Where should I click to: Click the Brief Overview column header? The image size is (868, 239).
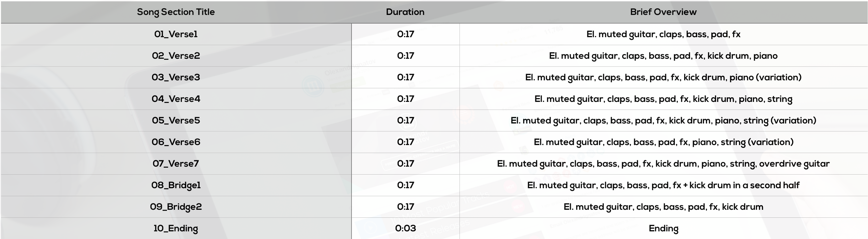tap(663, 12)
